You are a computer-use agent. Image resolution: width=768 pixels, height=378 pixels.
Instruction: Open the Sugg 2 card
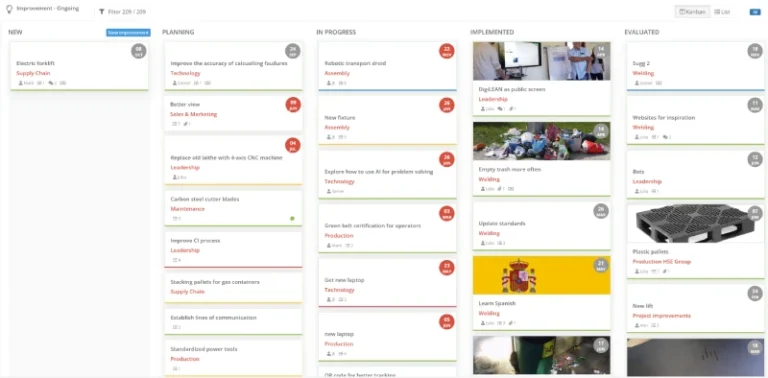[641, 63]
